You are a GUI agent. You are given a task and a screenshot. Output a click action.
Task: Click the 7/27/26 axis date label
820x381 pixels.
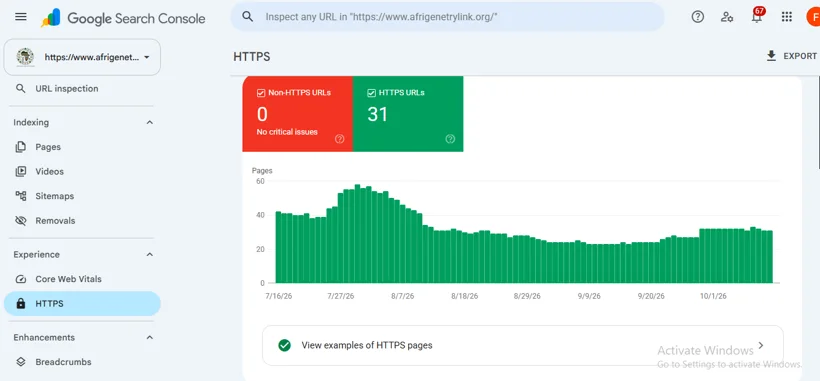(341, 296)
